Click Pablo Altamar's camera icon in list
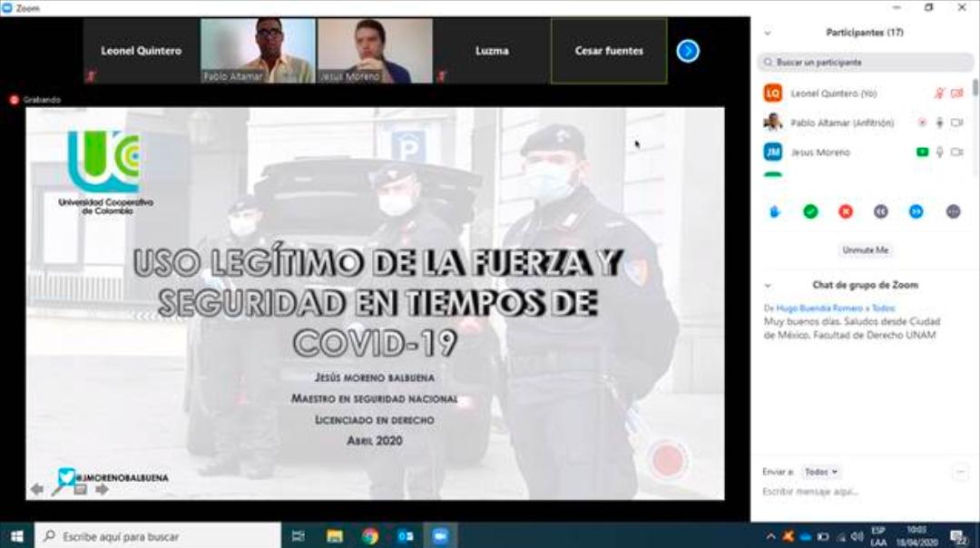Image resolution: width=980 pixels, height=548 pixels. 957,123
